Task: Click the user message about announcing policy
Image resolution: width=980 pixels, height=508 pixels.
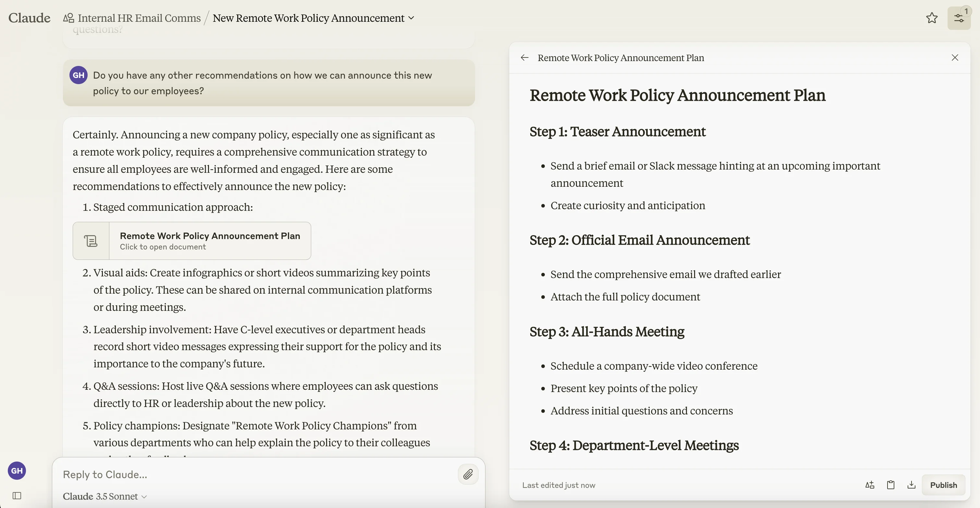Action: (263, 83)
